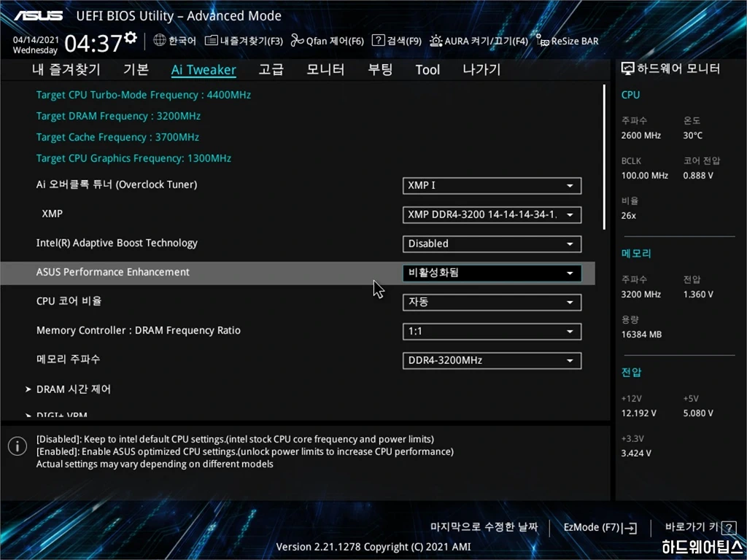Select the ASUS Performance Enhancement row label

pyautogui.click(x=113, y=272)
